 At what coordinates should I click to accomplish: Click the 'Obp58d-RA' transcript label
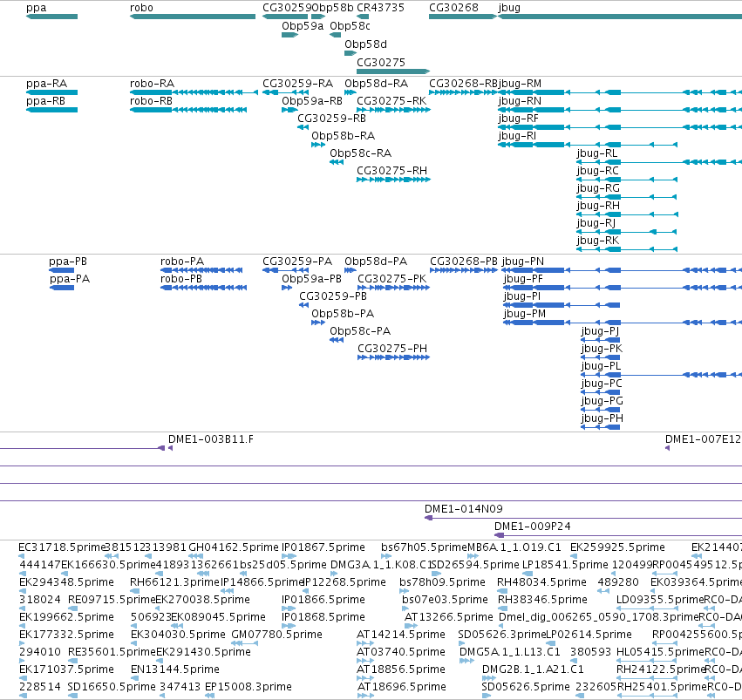tap(376, 84)
